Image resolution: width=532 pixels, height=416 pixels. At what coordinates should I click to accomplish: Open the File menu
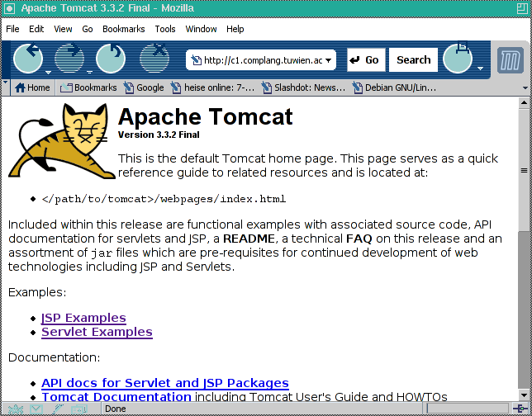tap(12, 29)
